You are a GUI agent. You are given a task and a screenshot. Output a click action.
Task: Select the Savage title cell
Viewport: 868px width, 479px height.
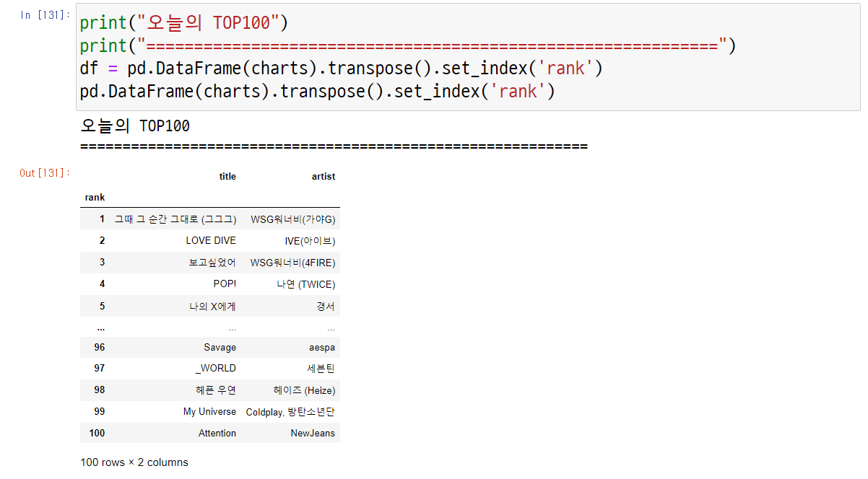[x=220, y=347]
